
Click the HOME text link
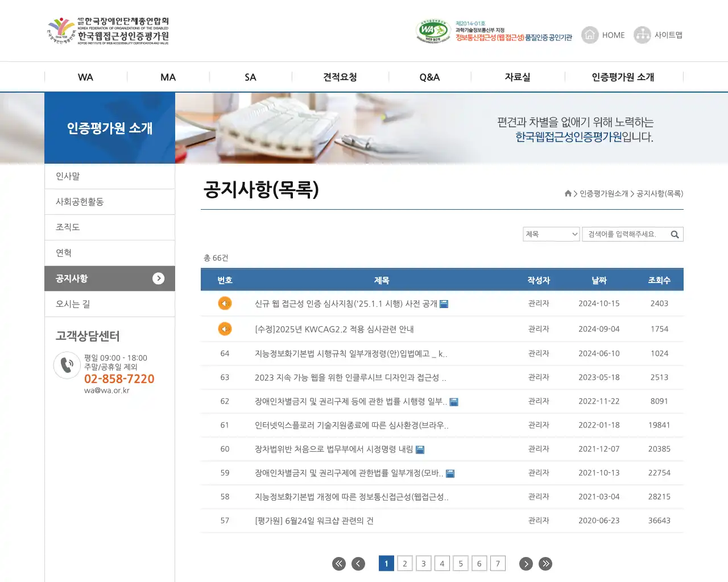coord(613,35)
